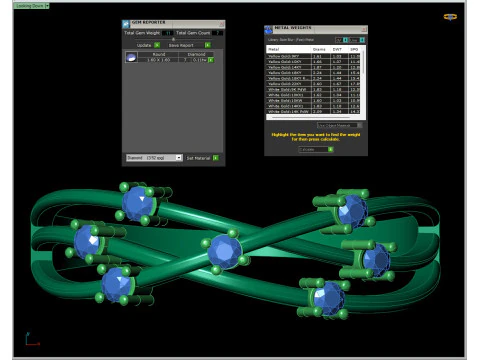Image resolution: width=480 pixels, height=360 pixels.
Task: Click the green icon beside Calculate
Action: [x=330, y=149]
